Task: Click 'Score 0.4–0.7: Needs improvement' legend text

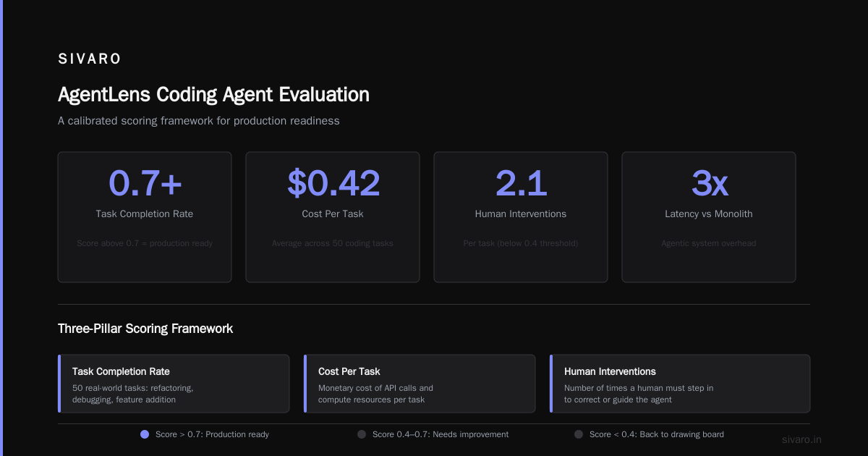Action: pyautogui.click(x=441, y=434)
